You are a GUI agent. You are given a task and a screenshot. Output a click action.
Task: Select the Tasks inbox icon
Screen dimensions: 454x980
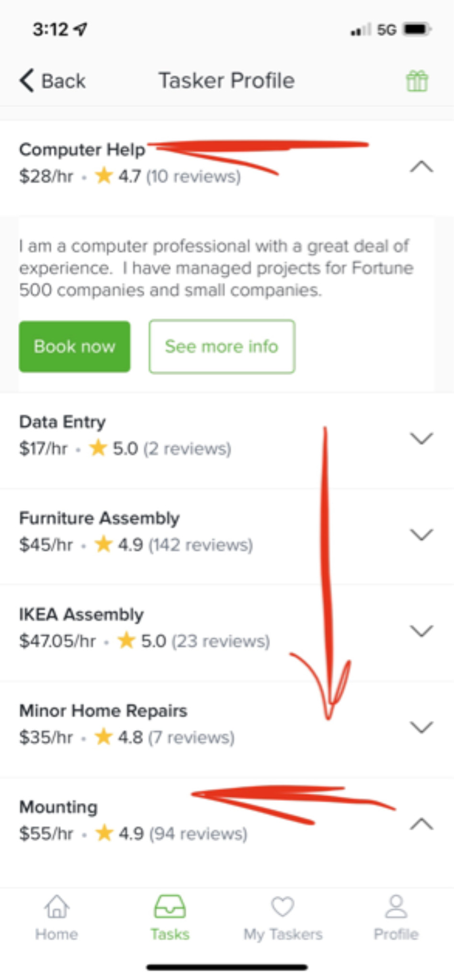tap(170, 906)
